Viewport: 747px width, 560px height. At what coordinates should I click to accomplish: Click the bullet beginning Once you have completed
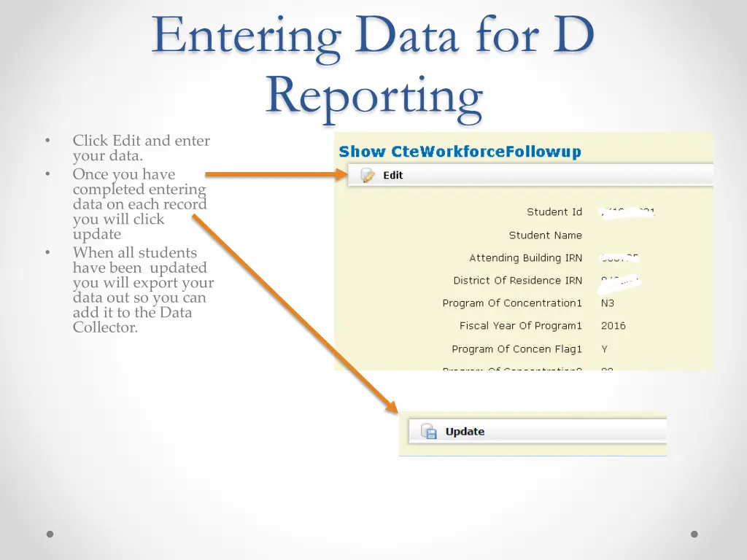139,204
